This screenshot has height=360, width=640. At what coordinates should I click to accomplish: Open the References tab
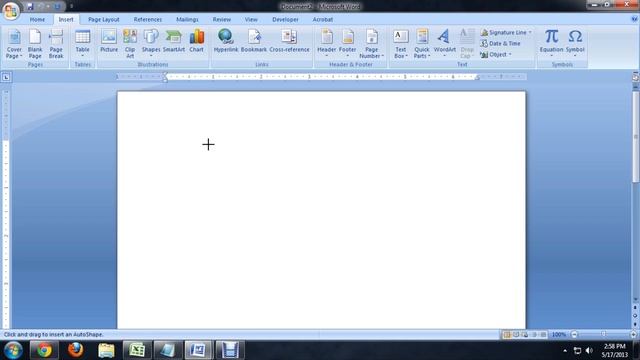pyautogui.click(x=148, y=19)
